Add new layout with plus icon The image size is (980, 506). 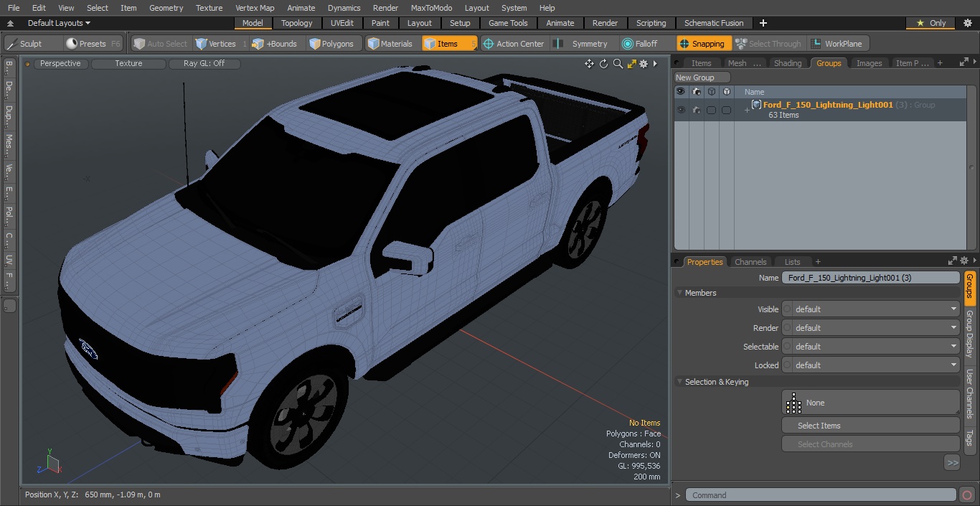tap(763, 23)
